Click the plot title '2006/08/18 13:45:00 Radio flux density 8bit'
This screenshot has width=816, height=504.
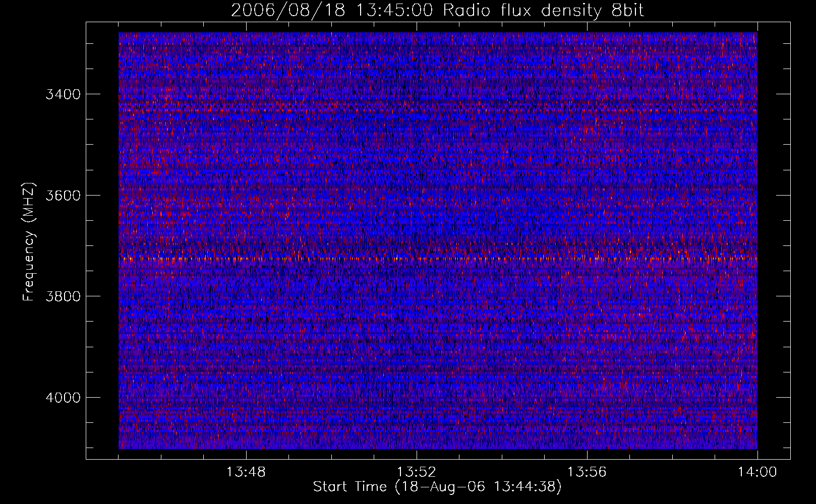pyautogui.click(x=437, y=11)
